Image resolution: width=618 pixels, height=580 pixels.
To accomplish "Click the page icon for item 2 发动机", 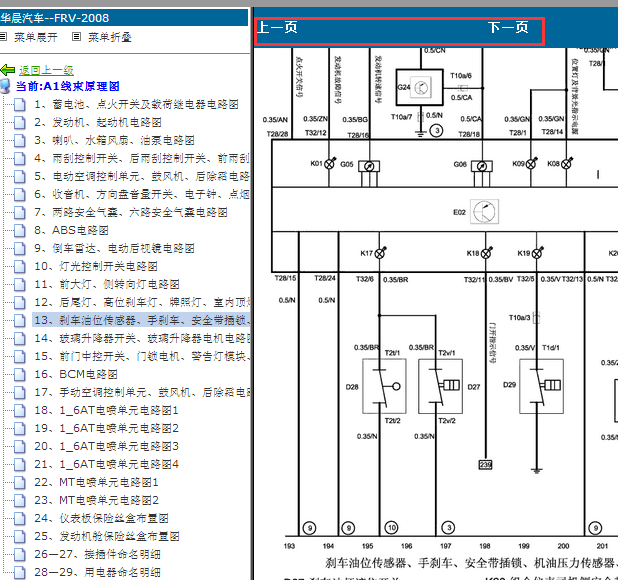I will (20, 123).
